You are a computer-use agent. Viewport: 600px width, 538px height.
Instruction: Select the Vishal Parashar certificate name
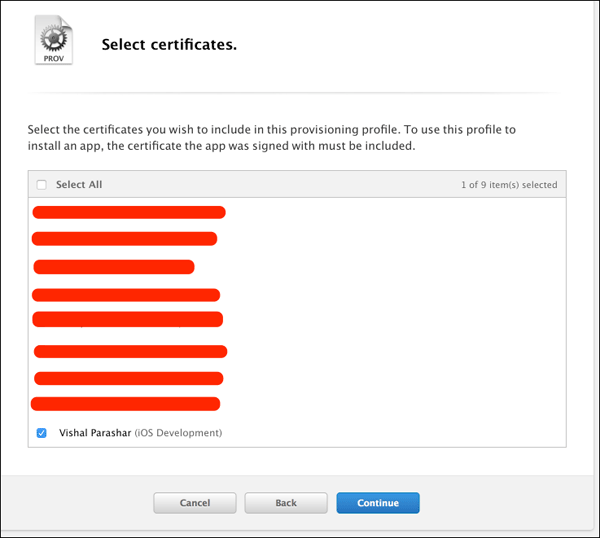coord(95,433)
